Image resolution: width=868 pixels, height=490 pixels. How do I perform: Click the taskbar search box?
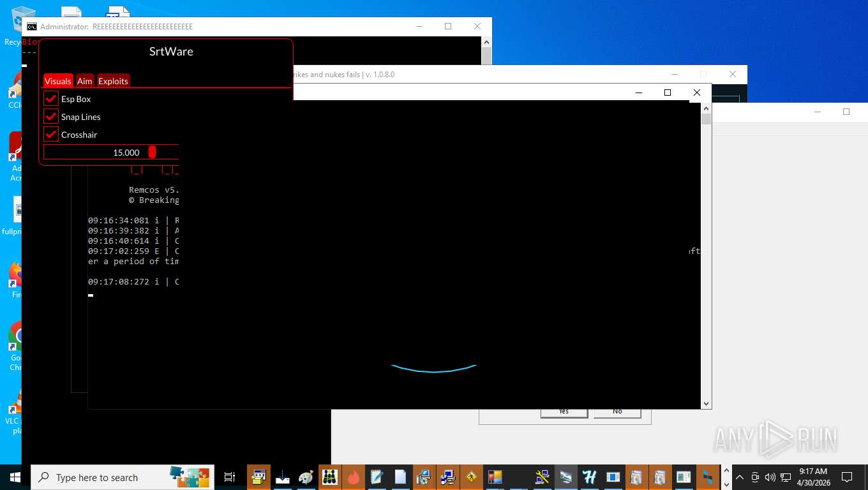coord(123,477)
